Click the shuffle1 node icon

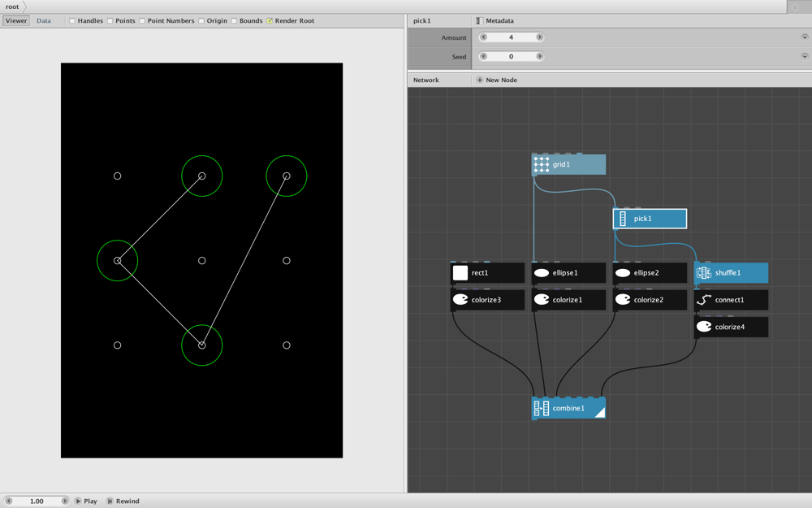[704, 272]
